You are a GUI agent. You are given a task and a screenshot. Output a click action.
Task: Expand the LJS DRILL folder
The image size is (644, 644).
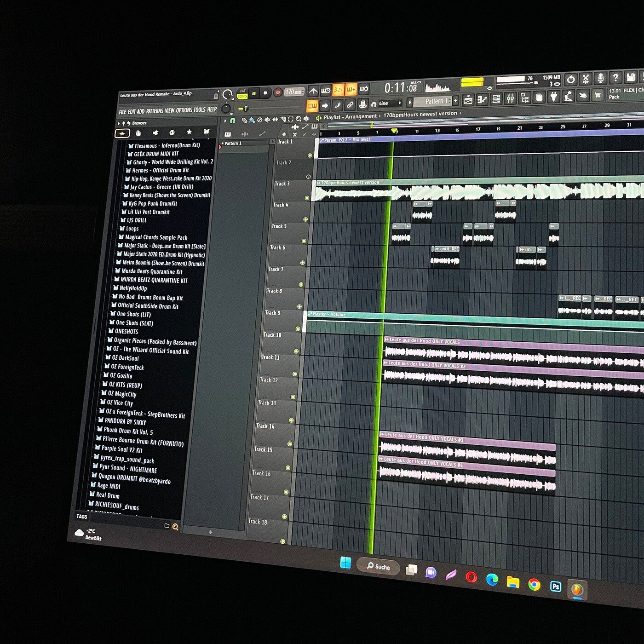click(133, 220)
